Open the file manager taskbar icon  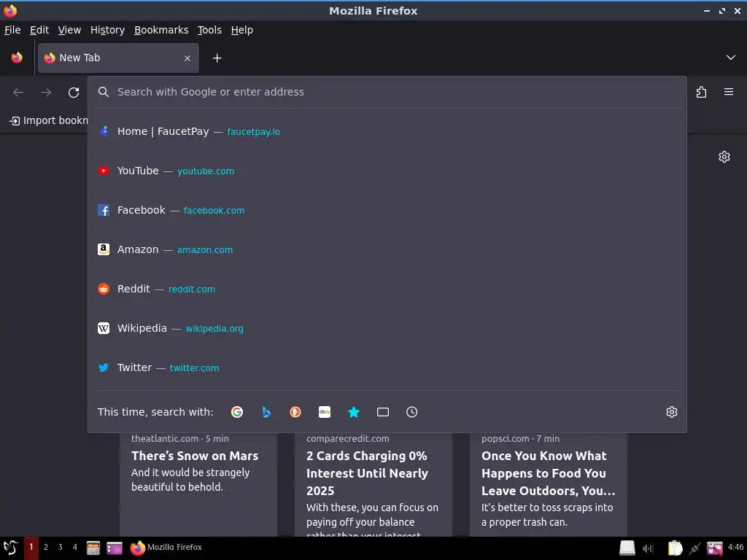tap(93, 548)
